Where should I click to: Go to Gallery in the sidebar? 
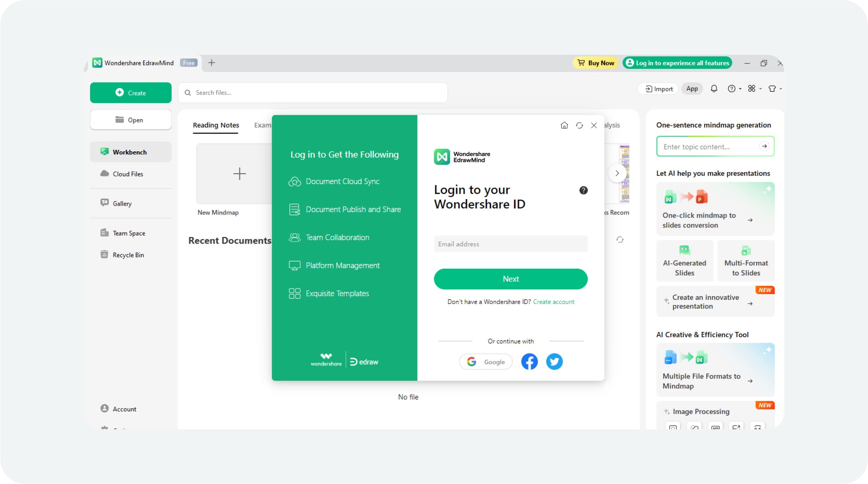(130, 203)
